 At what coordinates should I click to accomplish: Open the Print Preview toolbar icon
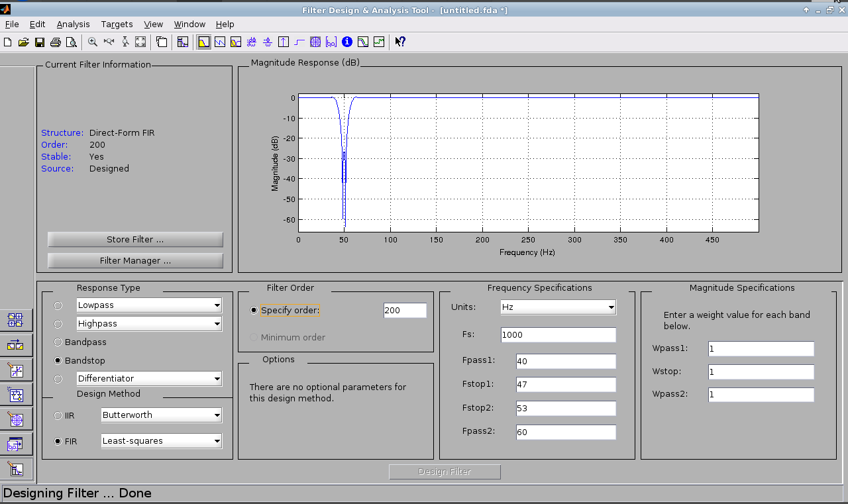(71, 42)
